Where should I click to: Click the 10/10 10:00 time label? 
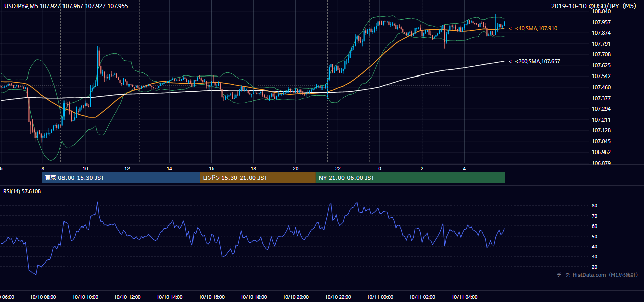click(85, 297)
